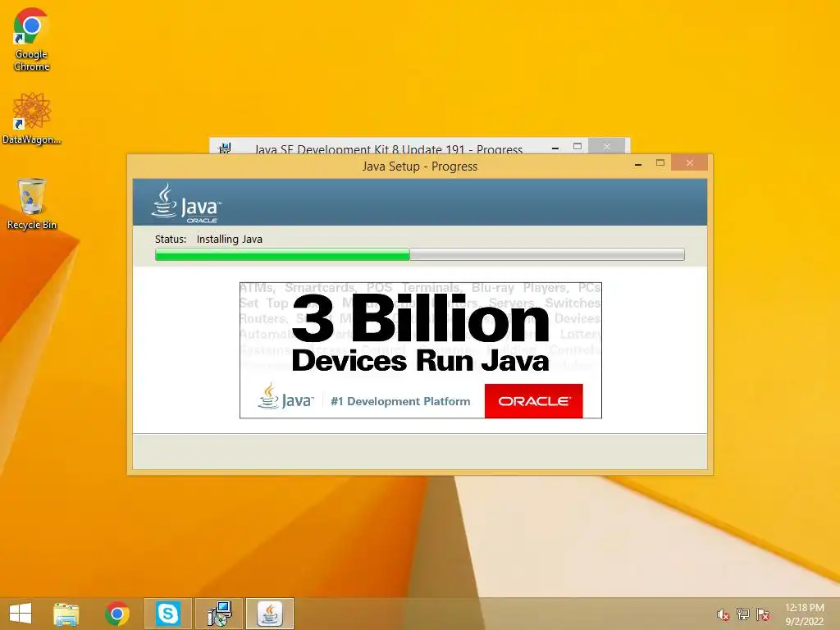Screen dimensions: 840x630
Task: Maximize the Java Setup - Progress window
Action: click(660, 163)
